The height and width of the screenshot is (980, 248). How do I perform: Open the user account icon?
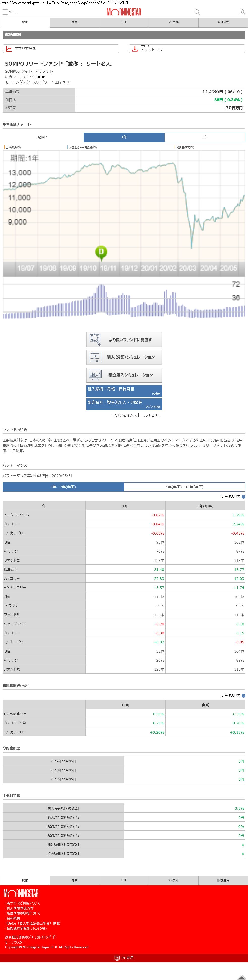click(x=242, y=12)
